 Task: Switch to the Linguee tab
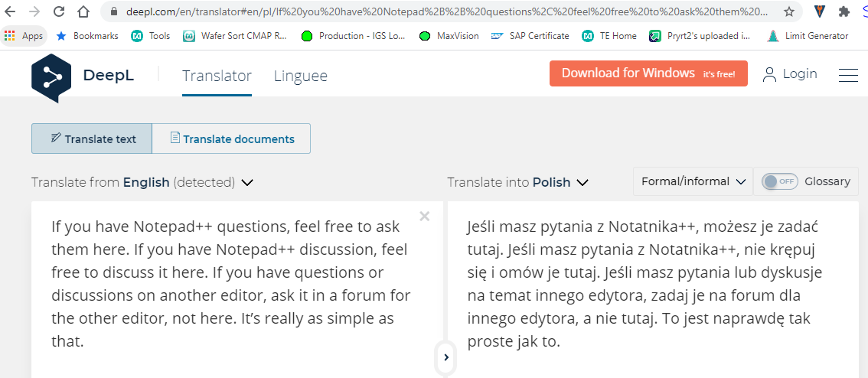(301, 76)
